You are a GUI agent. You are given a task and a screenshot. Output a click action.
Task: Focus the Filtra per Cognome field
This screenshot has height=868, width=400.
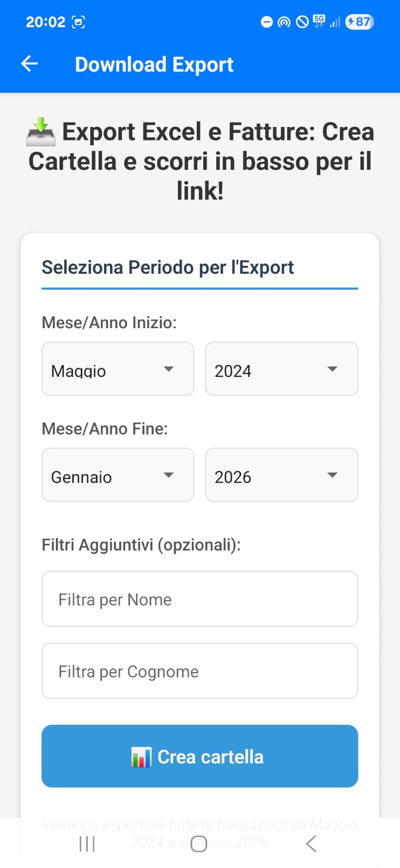[199, 671]
